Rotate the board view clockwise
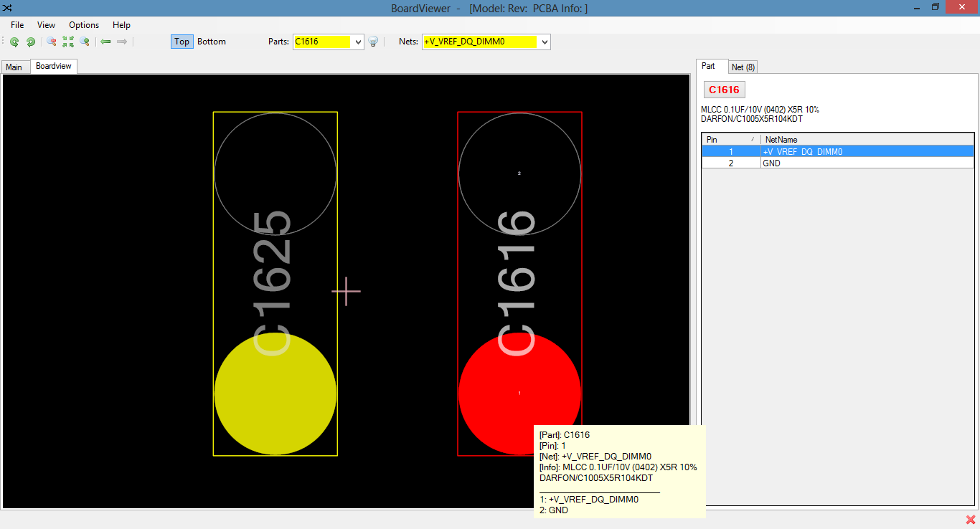The height and width of the screenshot is (529, 980). (31, 42)
